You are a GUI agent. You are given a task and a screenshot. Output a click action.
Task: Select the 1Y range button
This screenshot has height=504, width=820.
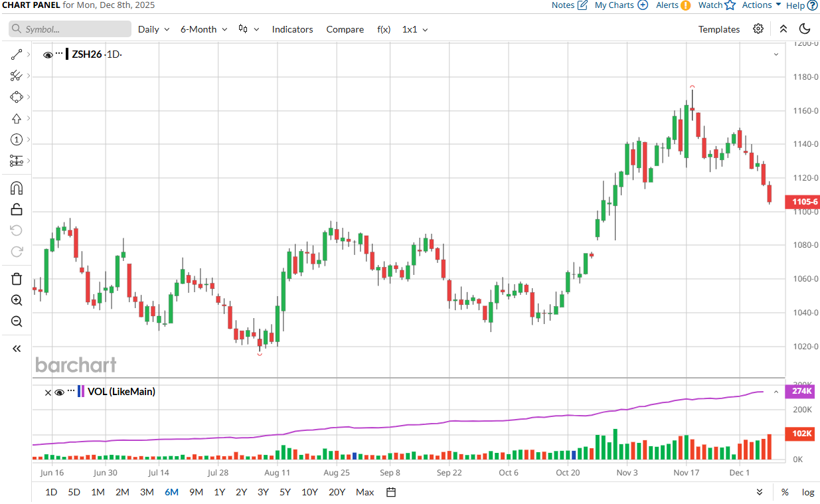pyautogui.click(x=219, y=492)
